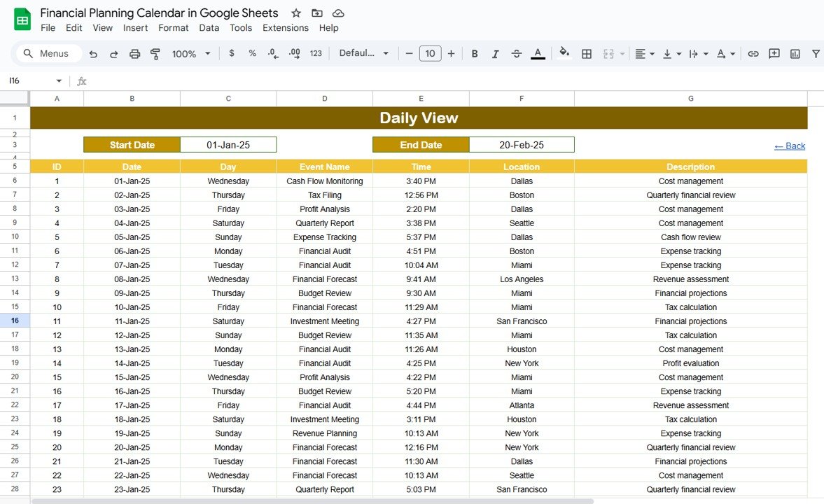
Task: Expand the merge type dropdown arrow
Action: coord(623,54)
